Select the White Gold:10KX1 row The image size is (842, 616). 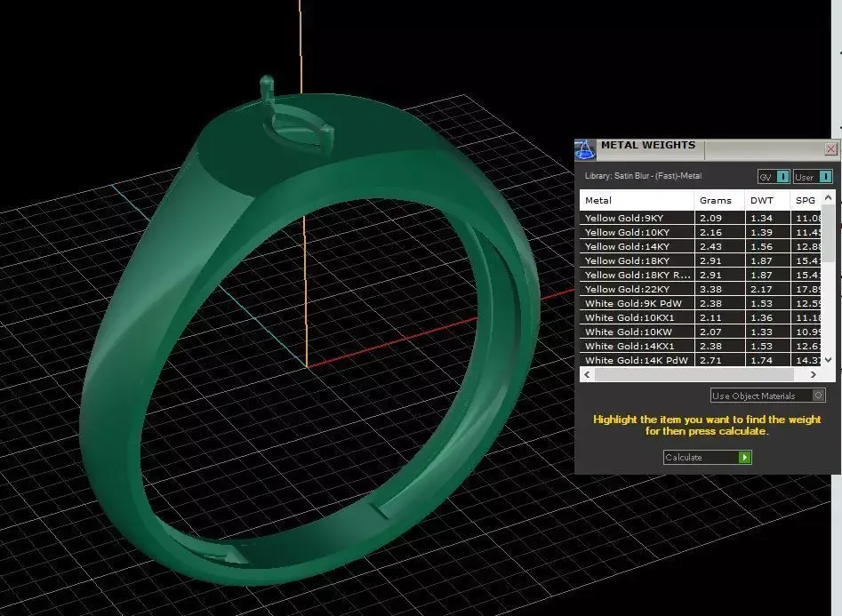click(701, 317)
